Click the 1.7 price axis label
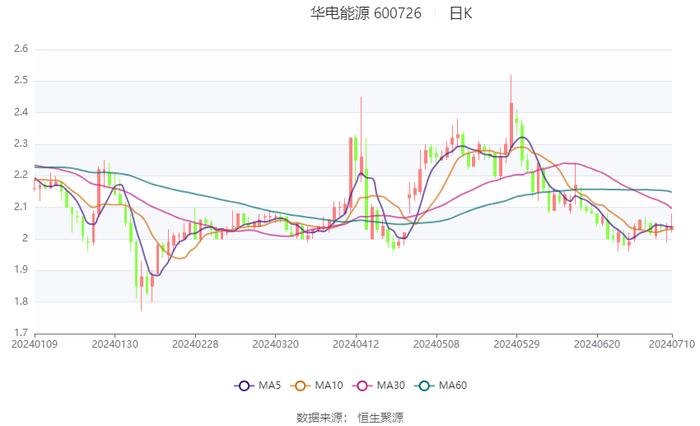700x426 pixels. [20, 333]
